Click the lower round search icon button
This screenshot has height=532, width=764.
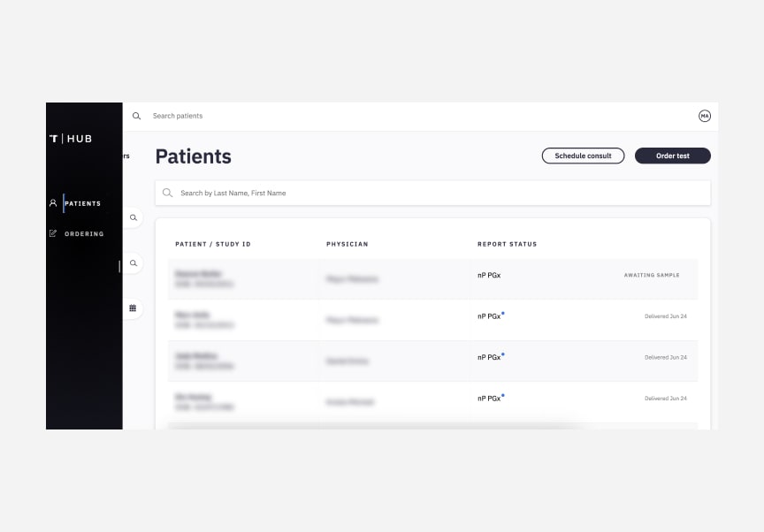click(133, 263)
